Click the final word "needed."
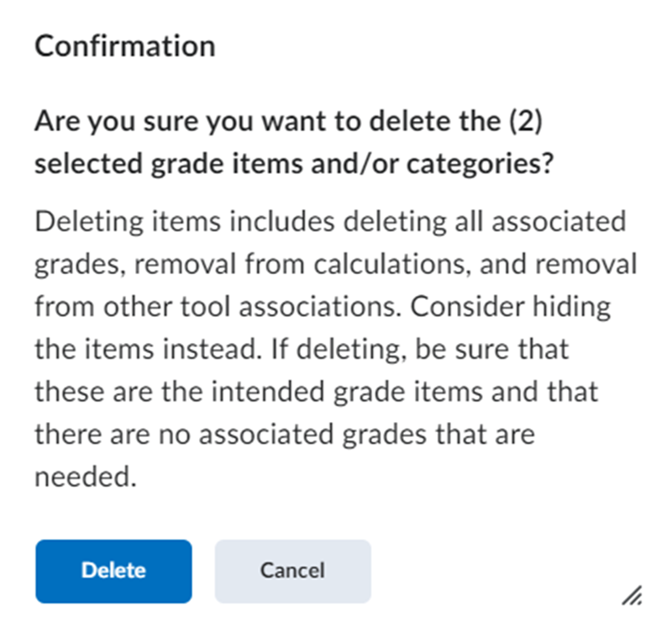 click(85, 477)
